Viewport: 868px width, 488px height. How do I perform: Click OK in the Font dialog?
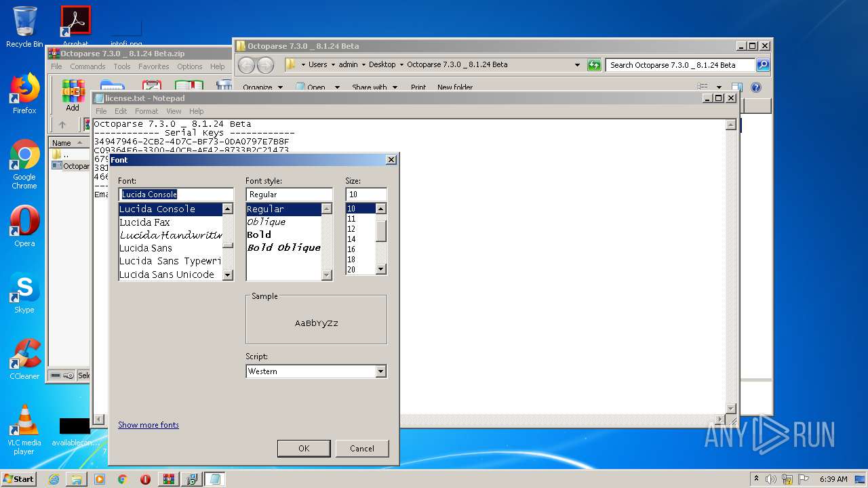[x=304, y=448]
